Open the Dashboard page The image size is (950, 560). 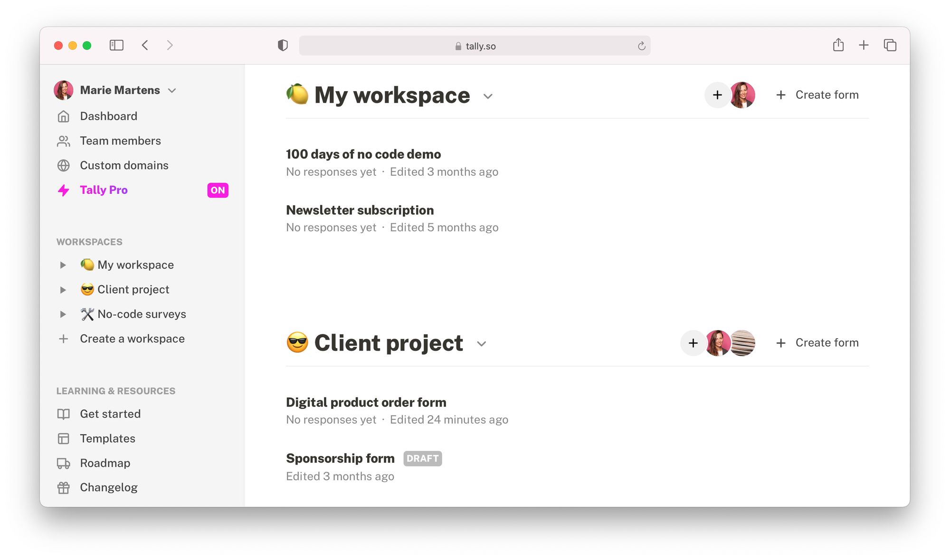(108, 116)
